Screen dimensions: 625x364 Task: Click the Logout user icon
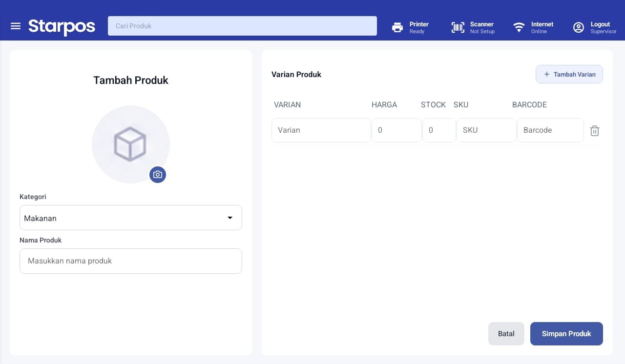tap(579, 28)
